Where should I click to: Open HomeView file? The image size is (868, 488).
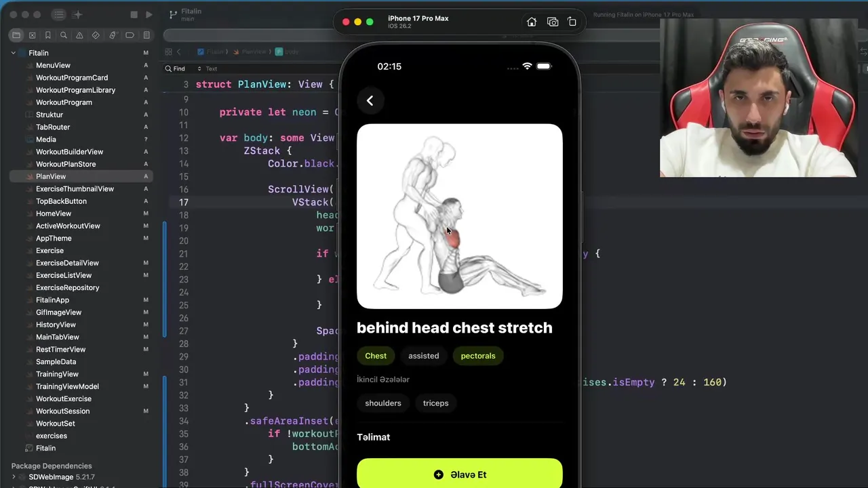54,213
